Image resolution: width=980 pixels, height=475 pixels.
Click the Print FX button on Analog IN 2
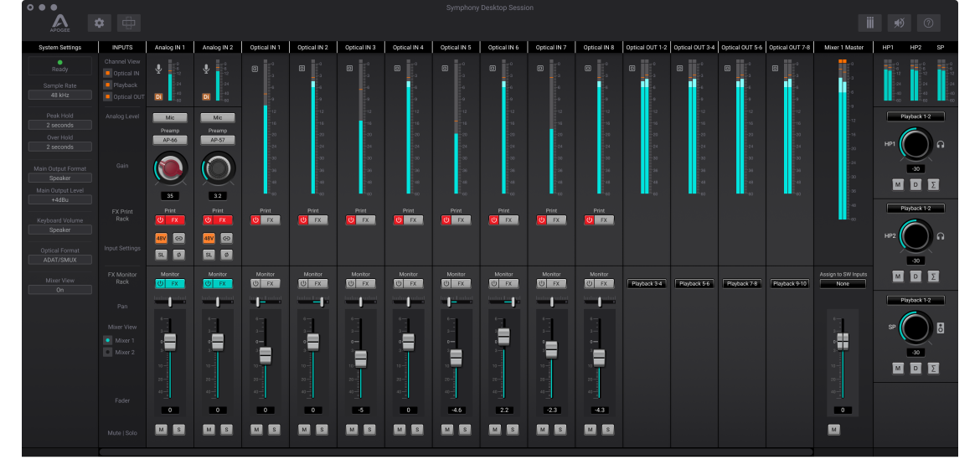[223, 220]
